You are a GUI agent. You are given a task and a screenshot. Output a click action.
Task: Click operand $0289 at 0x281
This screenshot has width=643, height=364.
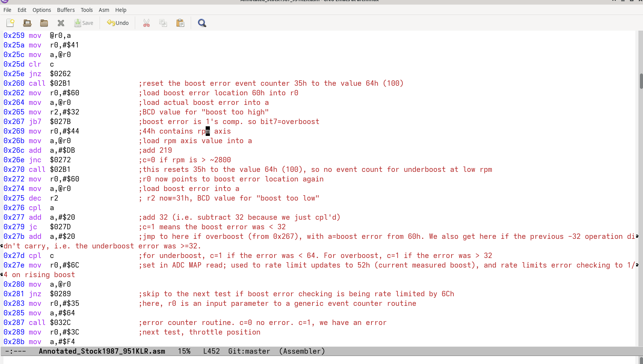pyautogui.click(x=60, y=294)
